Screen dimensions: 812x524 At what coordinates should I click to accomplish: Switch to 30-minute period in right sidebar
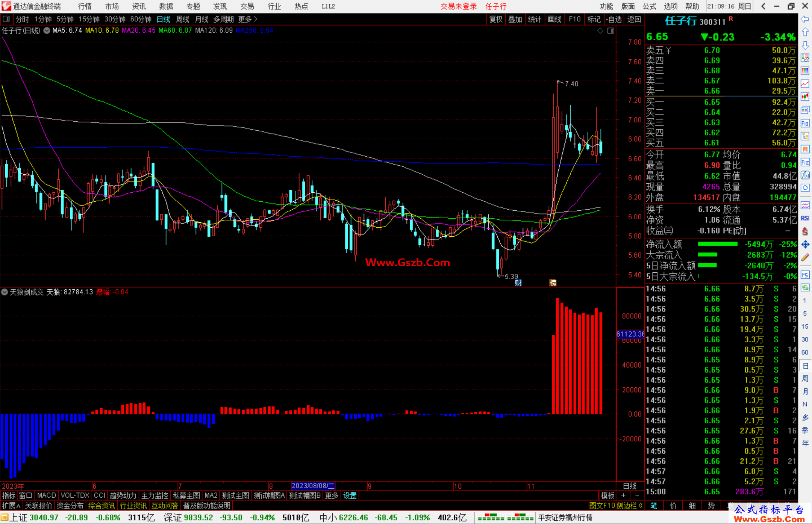click(x=804, y=339)
